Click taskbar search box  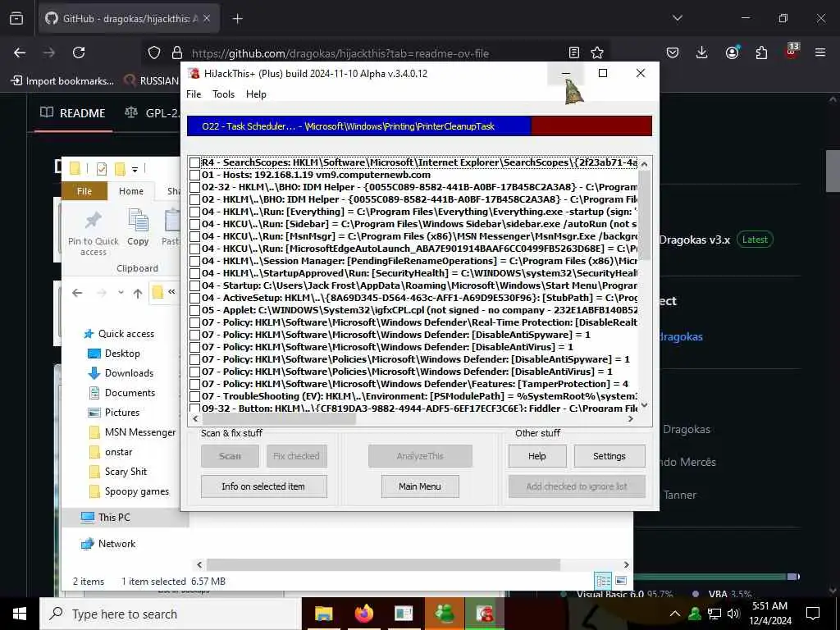pyautogui.click(x=171, y=614)
